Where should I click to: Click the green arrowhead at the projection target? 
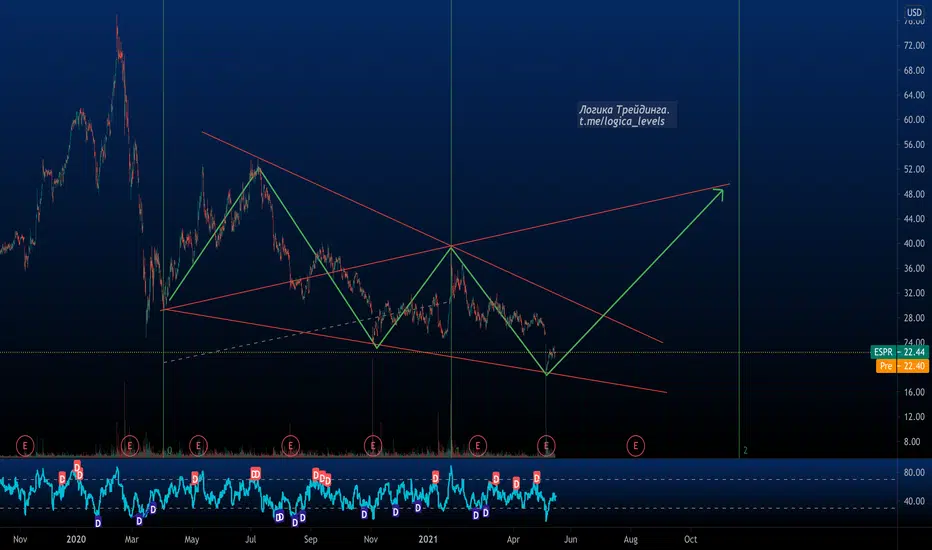tap(719, 194)
